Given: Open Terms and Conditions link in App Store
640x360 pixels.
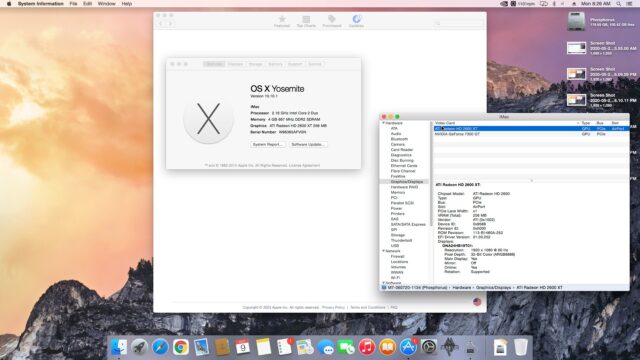Looking at the screenshot, I should pos(368,307).
